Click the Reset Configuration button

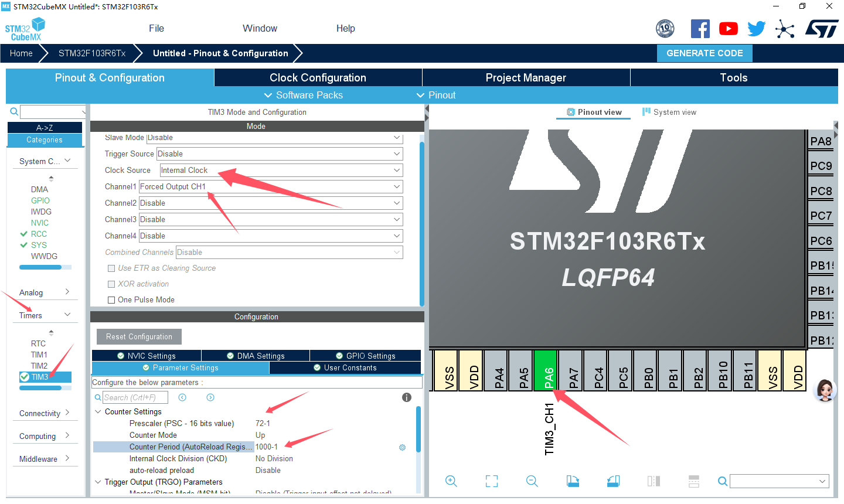click(139, 336)
